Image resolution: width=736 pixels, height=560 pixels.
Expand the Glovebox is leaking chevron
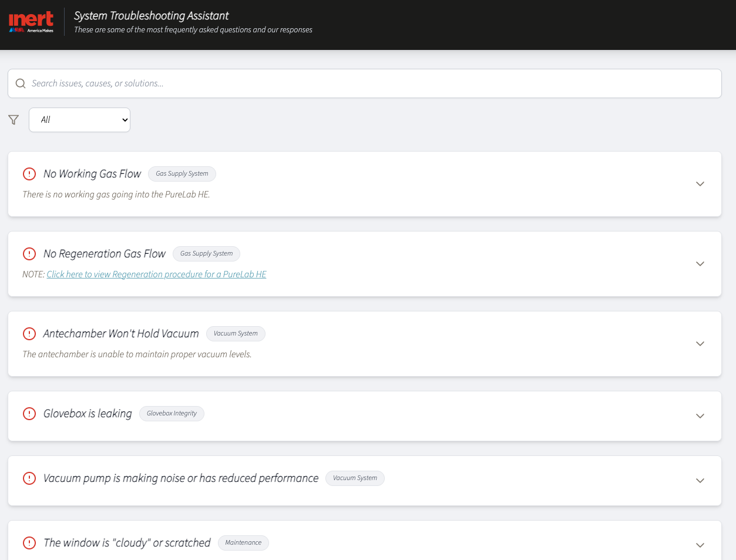(x=700, y=416)
